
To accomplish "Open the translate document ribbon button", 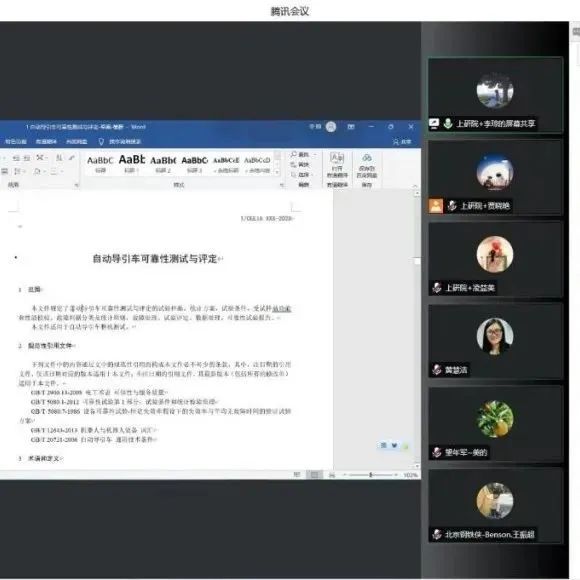I will [337, 168].
